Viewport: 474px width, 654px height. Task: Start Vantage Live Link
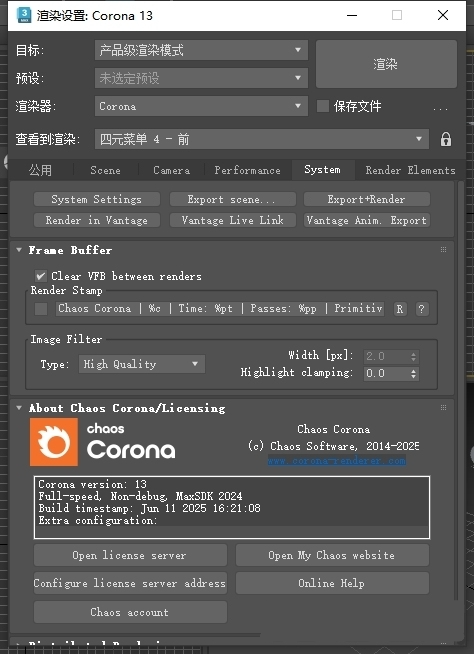232,220
